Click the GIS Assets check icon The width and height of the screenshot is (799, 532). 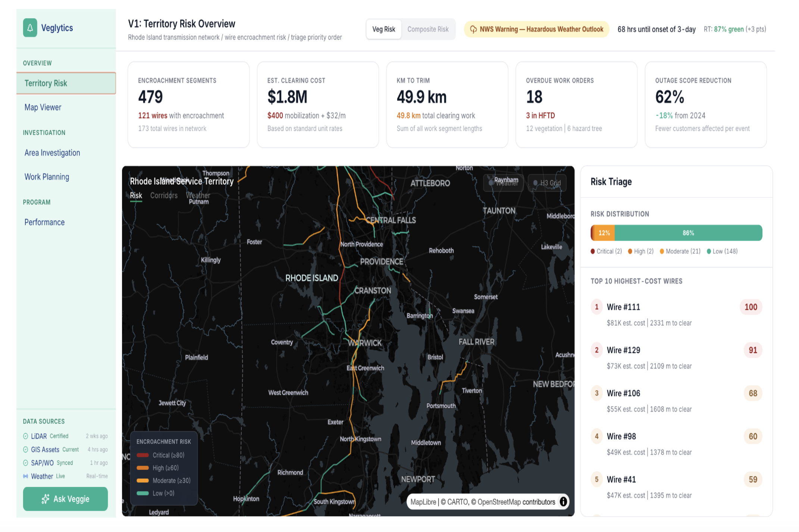[25, 450]
